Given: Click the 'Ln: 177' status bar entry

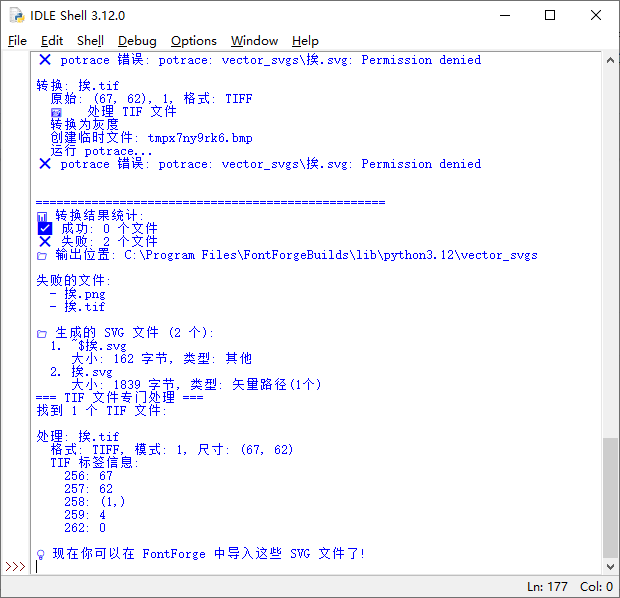Looking at the screenshot, I should (x=547, y=587).
